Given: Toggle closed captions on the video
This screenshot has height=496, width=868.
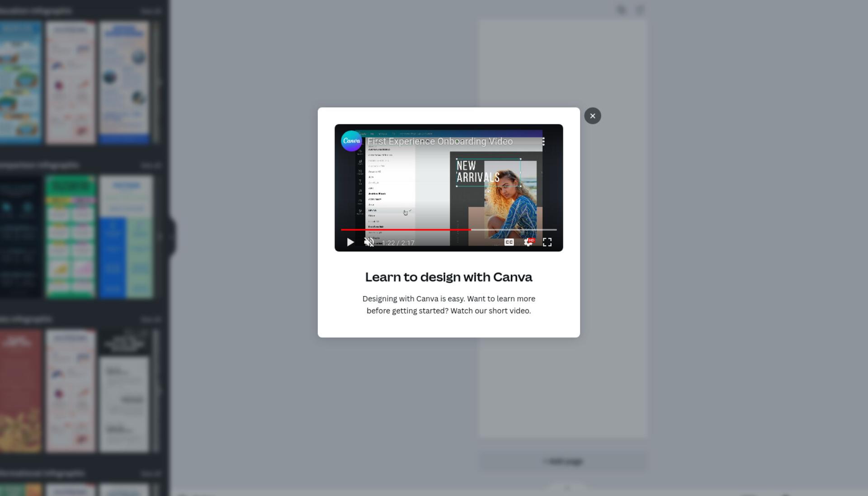Looking at the screenshot, I should click(509, 242).
